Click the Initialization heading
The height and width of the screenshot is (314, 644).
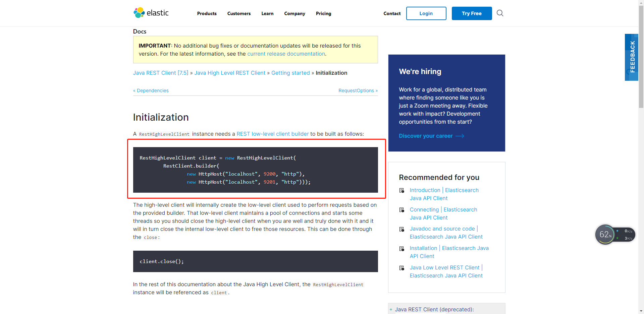pyautogui.click(x=161, y=117)
